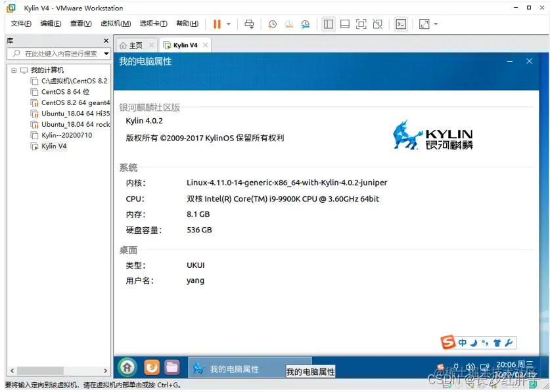Click the Sogou tray icon in Kylin taskbar
This screenshot has height=392, width=550.
coord(440,368)
